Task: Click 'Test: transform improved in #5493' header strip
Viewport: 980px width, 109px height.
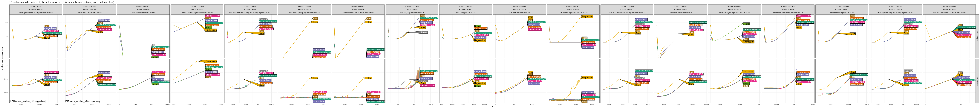Action: (x=842, y=13)
